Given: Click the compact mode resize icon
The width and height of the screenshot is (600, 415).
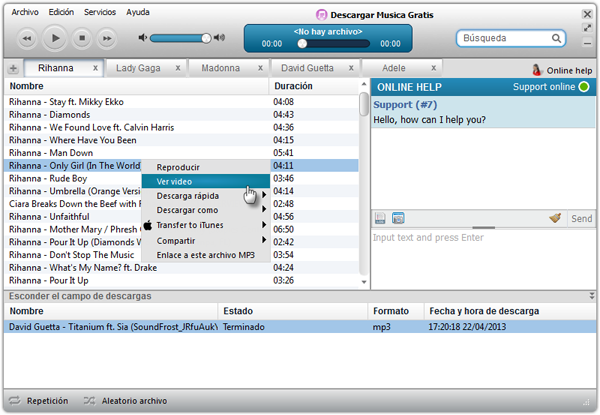Looking at the screenshot, I should [x=587, y=28].
